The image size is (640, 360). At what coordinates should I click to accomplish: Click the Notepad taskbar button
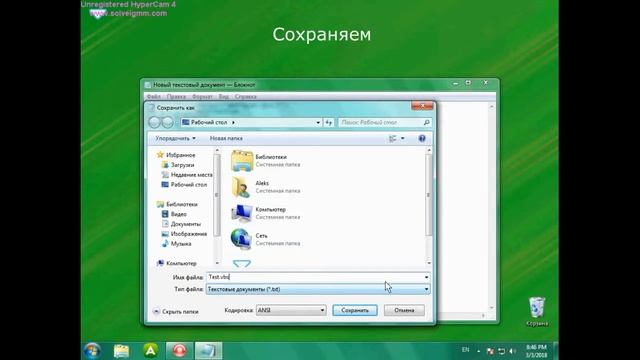[x=208, y=351]
